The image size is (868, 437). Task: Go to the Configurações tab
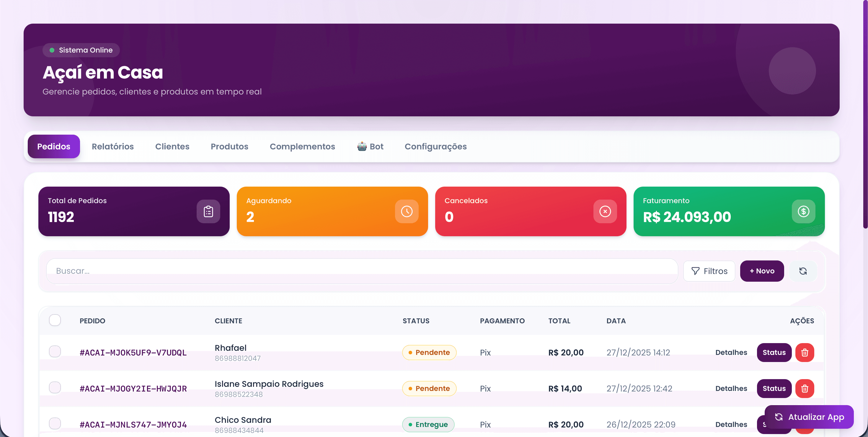click(435, 146)
